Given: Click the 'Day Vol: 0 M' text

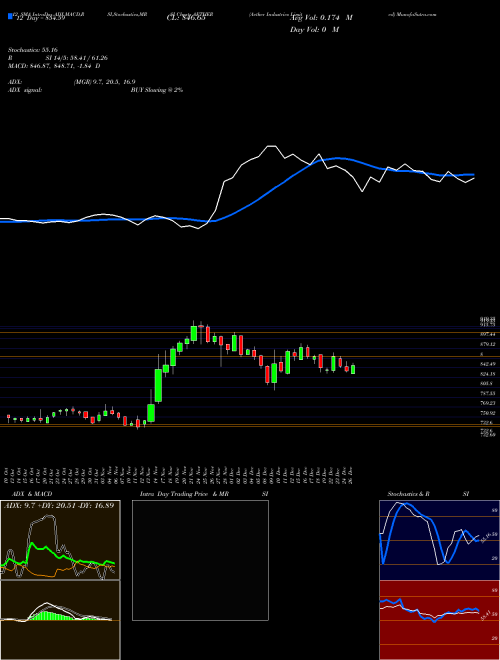Looking at the screenshot, I should click(x=314, y=30).
